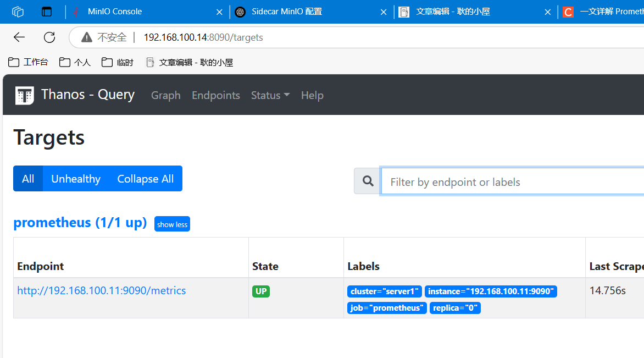
Task: Click the Thanos - Query title
Action: [x=88, y=95]
